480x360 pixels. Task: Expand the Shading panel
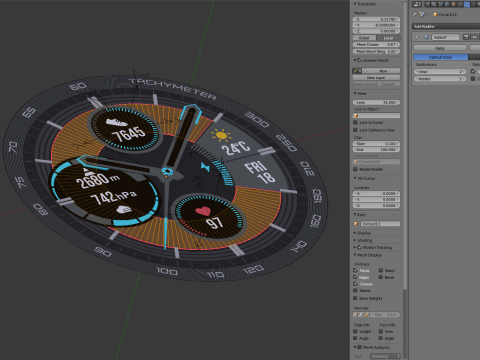[x=355, y=240]
